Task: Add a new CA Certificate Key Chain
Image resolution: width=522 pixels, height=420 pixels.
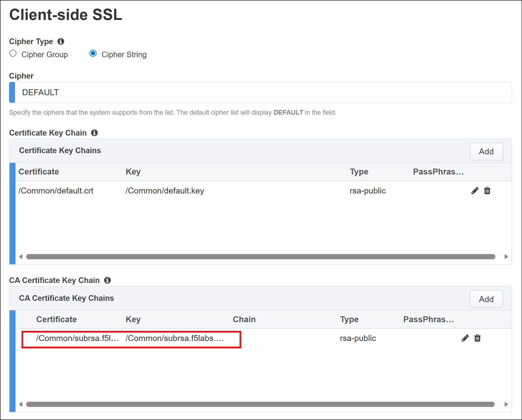Action: (x=486, y=299)
